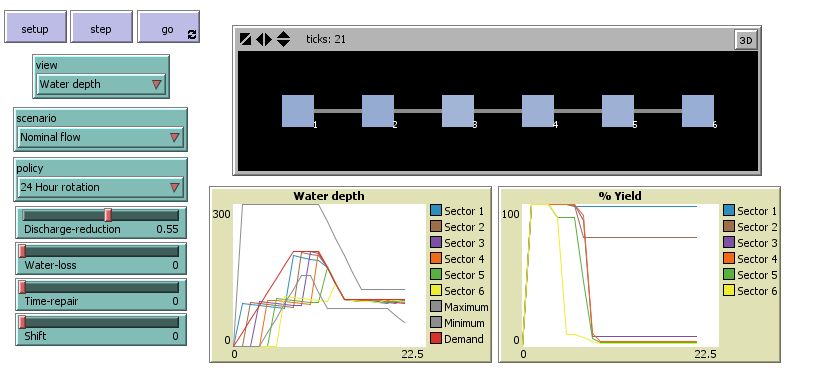Image resolution: width=839 pixels, height=372 pixels.
Task: Click the Shift slider handle
Action: tap(22, 322)
